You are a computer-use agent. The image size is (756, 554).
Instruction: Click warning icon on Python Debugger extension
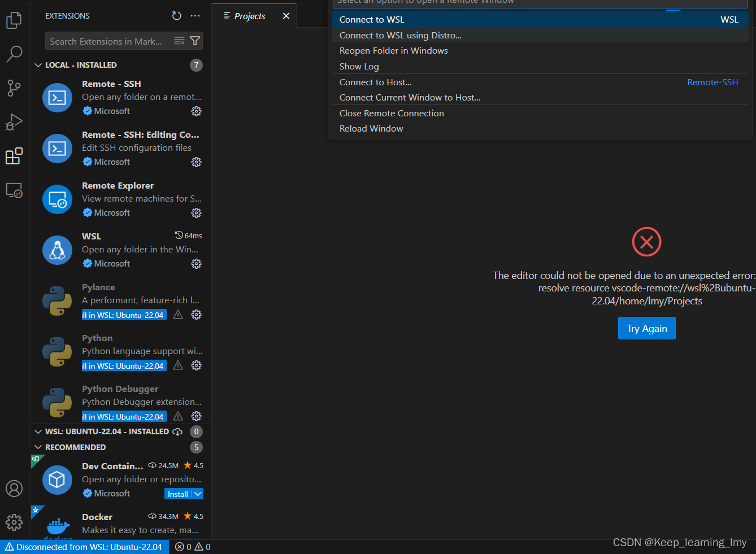tap(178, 416)
